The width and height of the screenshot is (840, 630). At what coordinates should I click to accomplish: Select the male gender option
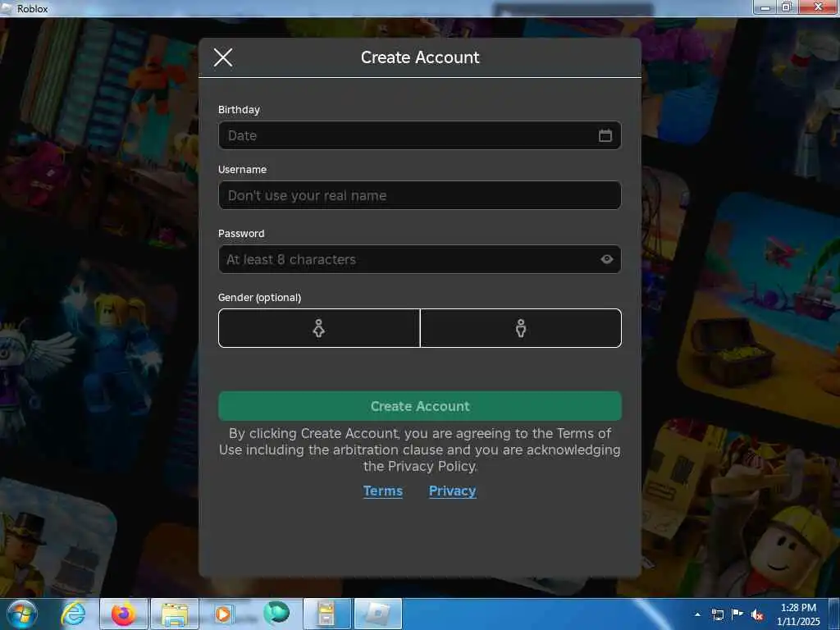(521, 328)
